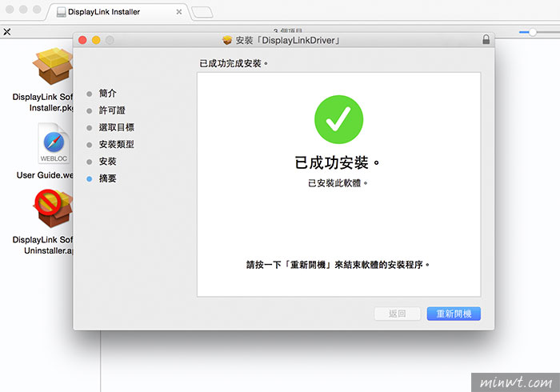The image size is (560, 392).
Task: Click the DisplayLink Software Installer.pkg file name
Action: coord(42,102)
